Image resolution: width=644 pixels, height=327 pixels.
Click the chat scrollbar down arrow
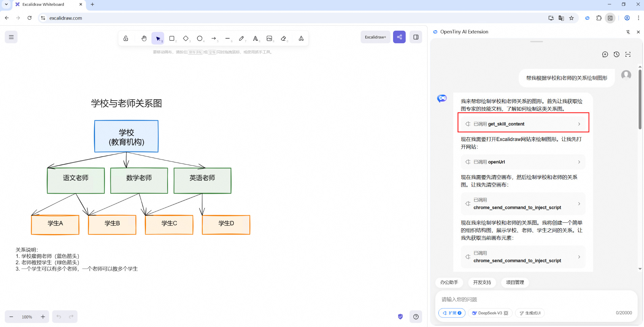(640, 269)
